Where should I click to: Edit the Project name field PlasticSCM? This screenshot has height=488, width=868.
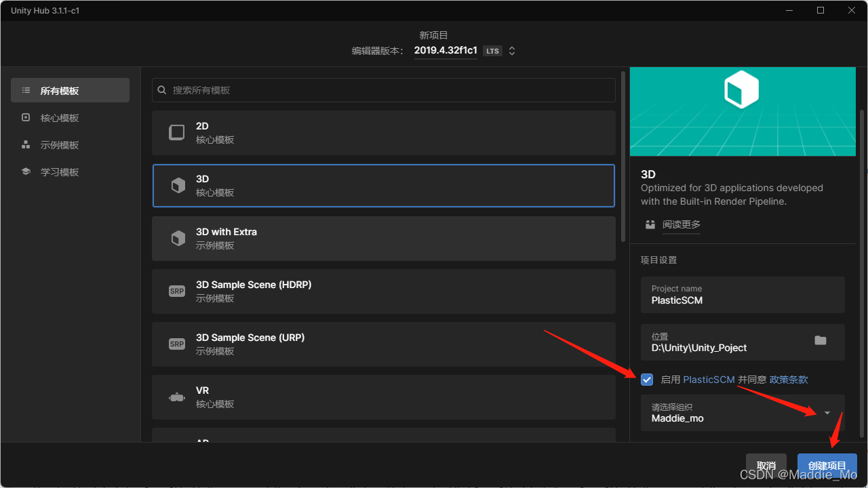point(743,295)
